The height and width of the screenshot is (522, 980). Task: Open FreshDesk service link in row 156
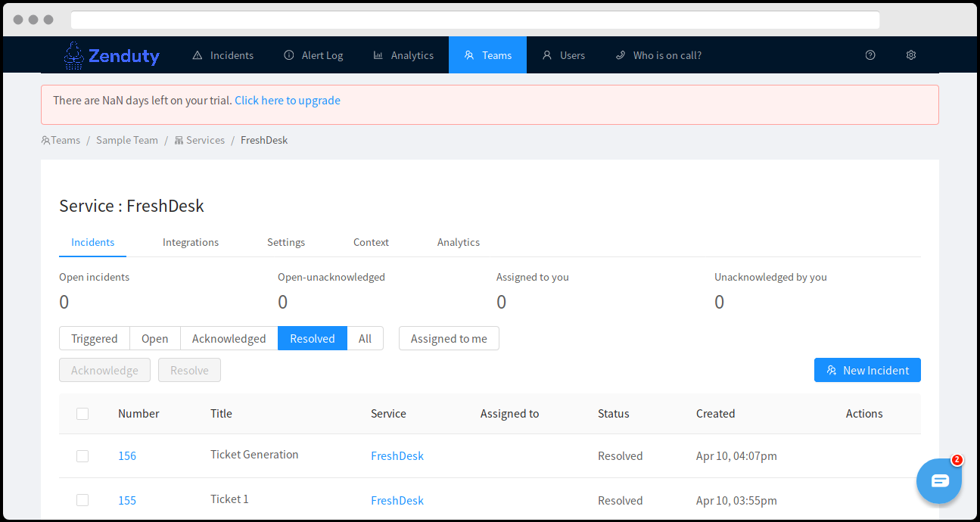397,456
